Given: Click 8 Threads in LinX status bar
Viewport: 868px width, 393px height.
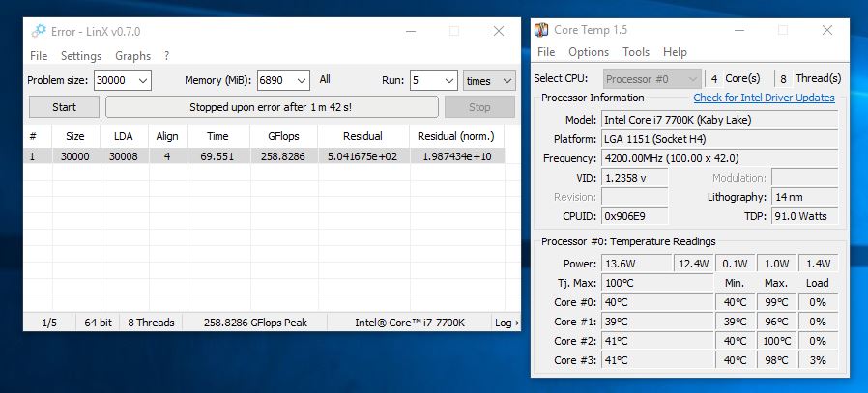Looking at the screenshot, I should tap(151, 323).
